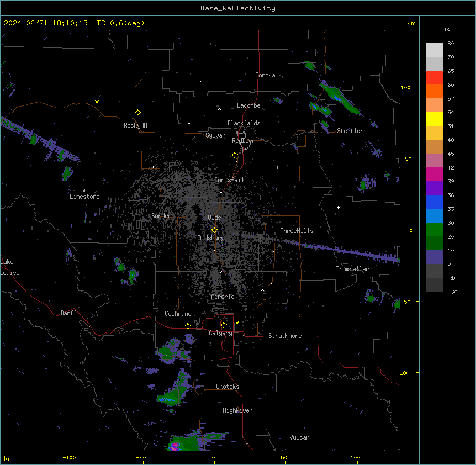Select the magenta legend swatch between 42 and 39

pyautogui.click(x=434, y=174)
